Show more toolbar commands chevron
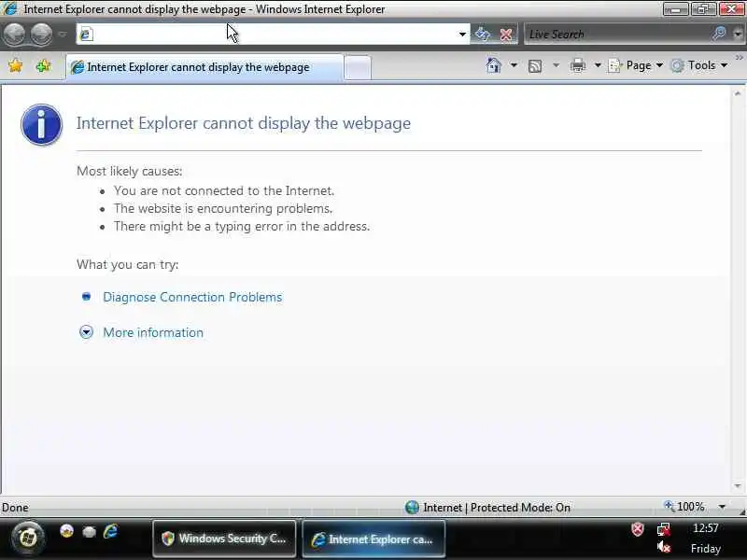This screenshot has height=560, width=747. click(x=739, y=58)
